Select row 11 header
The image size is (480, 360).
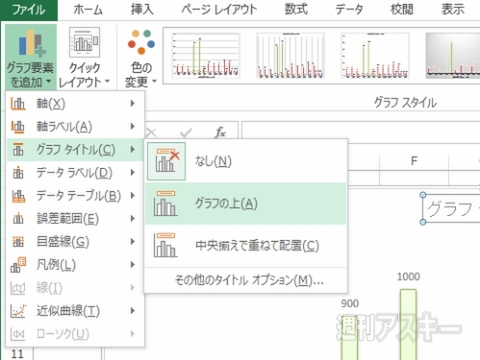(x=17, y=353)
